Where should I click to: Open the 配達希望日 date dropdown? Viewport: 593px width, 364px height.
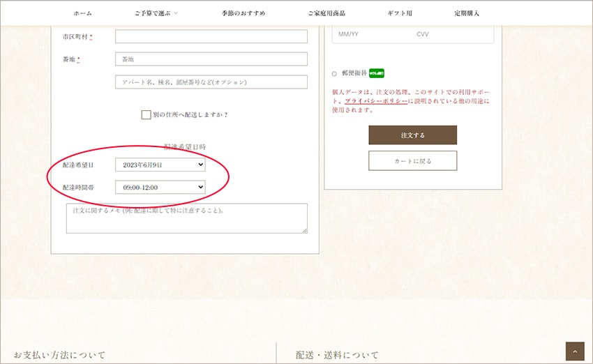tap(160, 165)
